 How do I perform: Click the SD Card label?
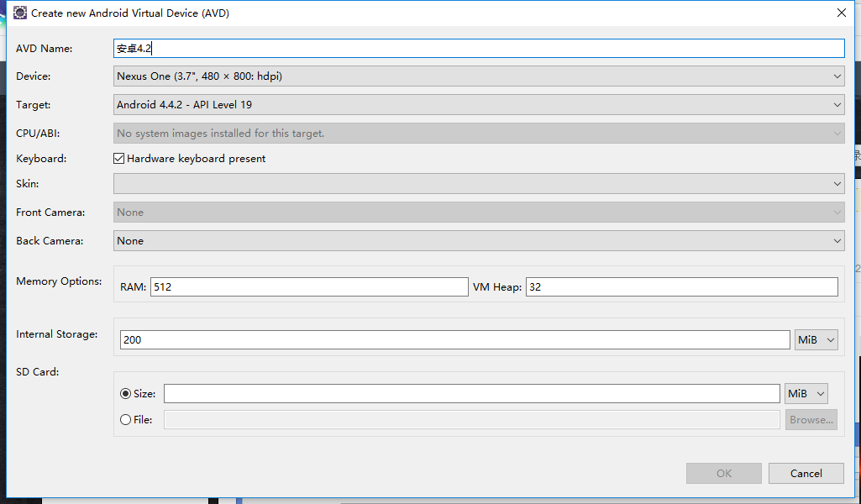pos(37,372)
